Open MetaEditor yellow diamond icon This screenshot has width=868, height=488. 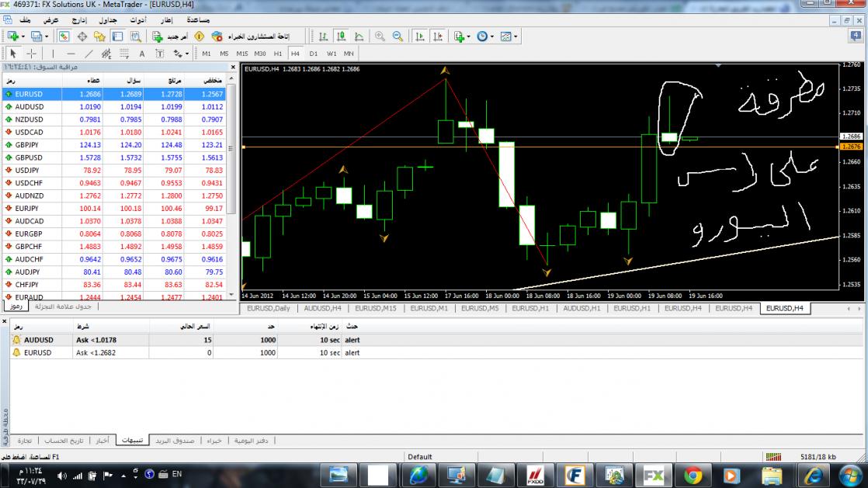click(200, 36)
